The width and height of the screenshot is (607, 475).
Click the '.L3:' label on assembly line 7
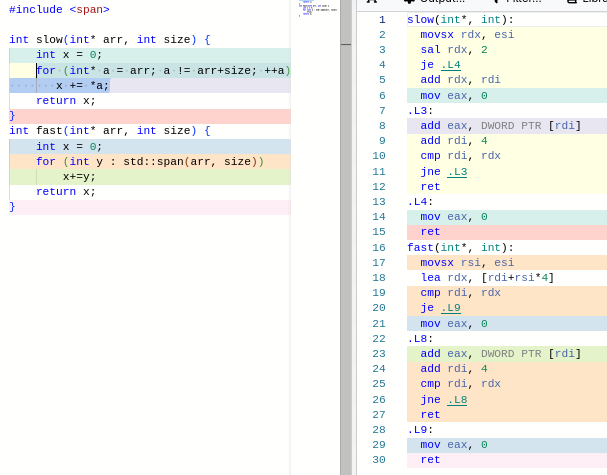[420, 110]
